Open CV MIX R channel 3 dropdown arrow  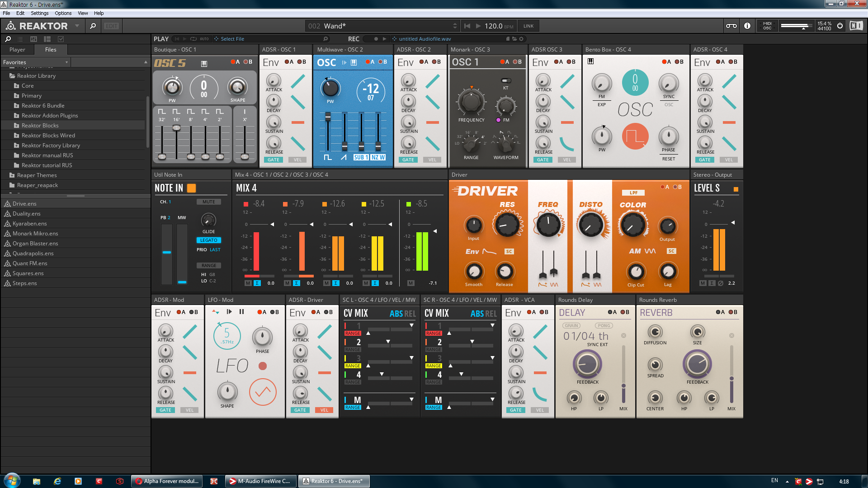point(492,358)
